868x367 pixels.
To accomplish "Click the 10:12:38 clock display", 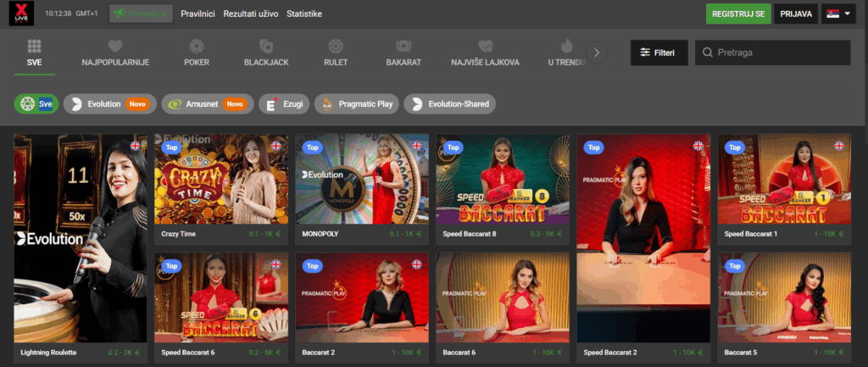I will [x=58, y=14].
